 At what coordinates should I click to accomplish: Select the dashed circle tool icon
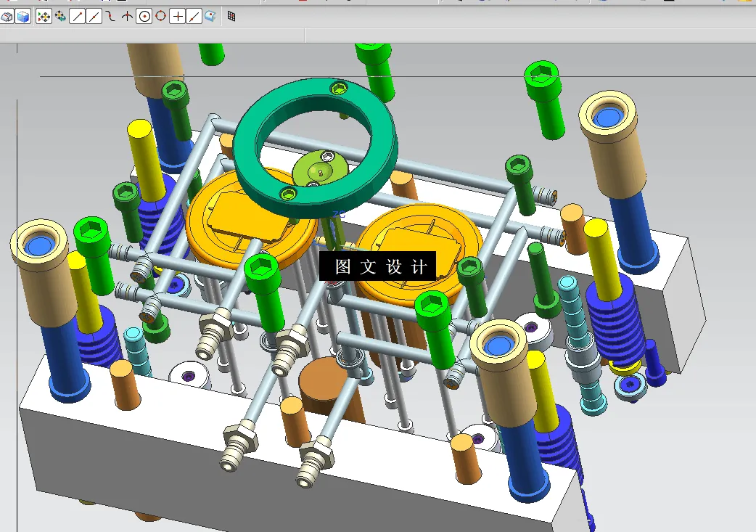pyautogui.click(x=161, y=16)
